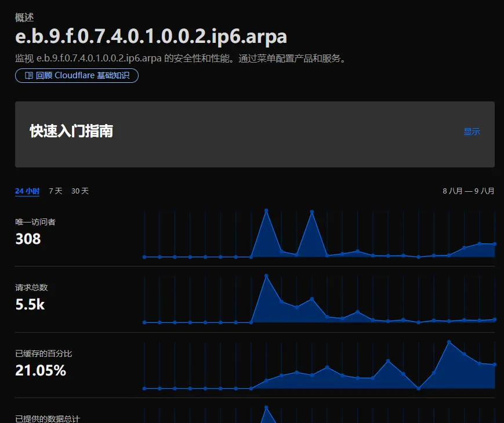This screenshot has height=423, width=504.
Task: Click the 21.05% cached percentage value
Action: (x=41, y=370)
